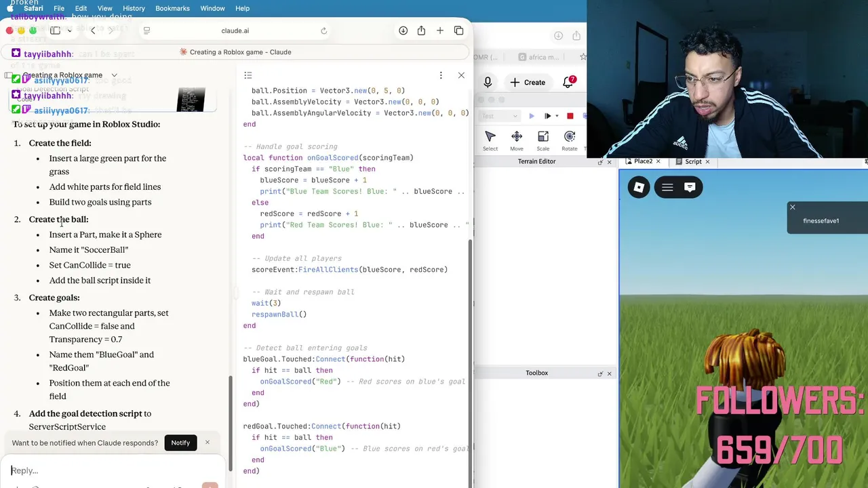Select the Select tool in Studio
The height and width of the screenshot is (488, 868).
coord(490,141)
